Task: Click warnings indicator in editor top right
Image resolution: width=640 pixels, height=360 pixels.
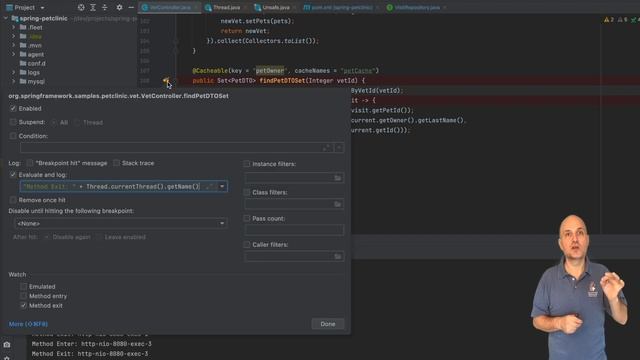Action: 609,20
